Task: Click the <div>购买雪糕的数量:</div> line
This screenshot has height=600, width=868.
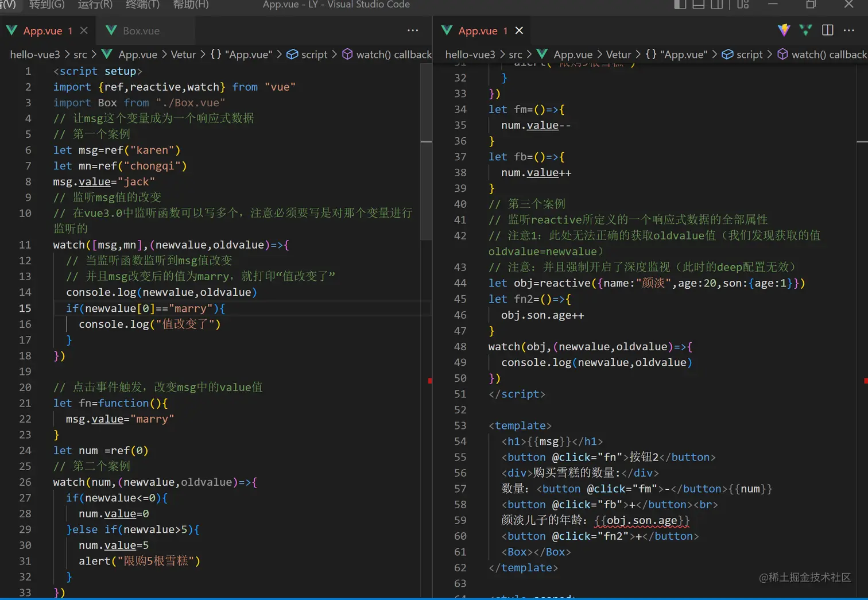Action: (x=580, y=473)
